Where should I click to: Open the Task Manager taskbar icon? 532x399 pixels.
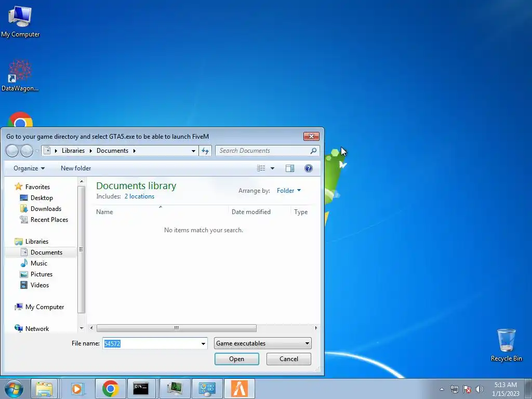coord(175,389)
